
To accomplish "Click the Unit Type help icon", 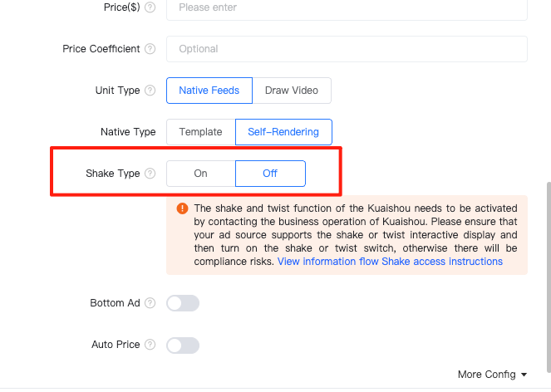I will point(150,91).
